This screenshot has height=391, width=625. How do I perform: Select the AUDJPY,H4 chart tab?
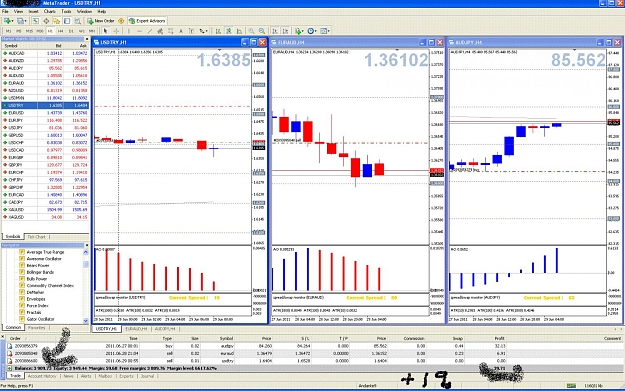[x=165, y=329]
